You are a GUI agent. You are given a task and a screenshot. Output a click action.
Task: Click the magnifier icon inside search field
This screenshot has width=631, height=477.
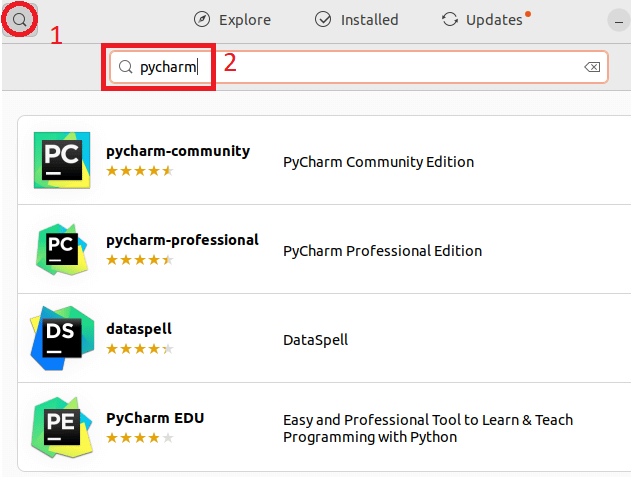point(126,67)
